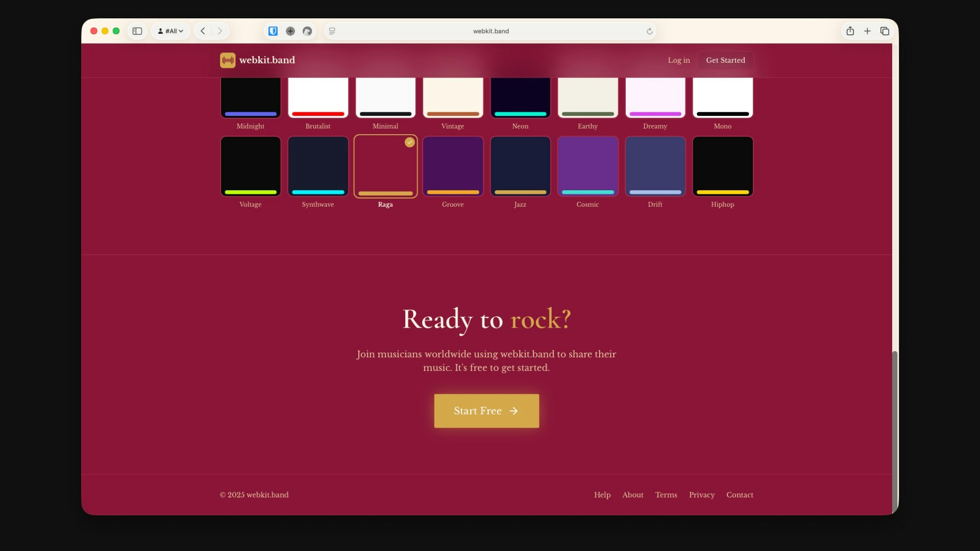
Task: Deselect the Raga theme checkmark
Action: (x=409, y=142)
